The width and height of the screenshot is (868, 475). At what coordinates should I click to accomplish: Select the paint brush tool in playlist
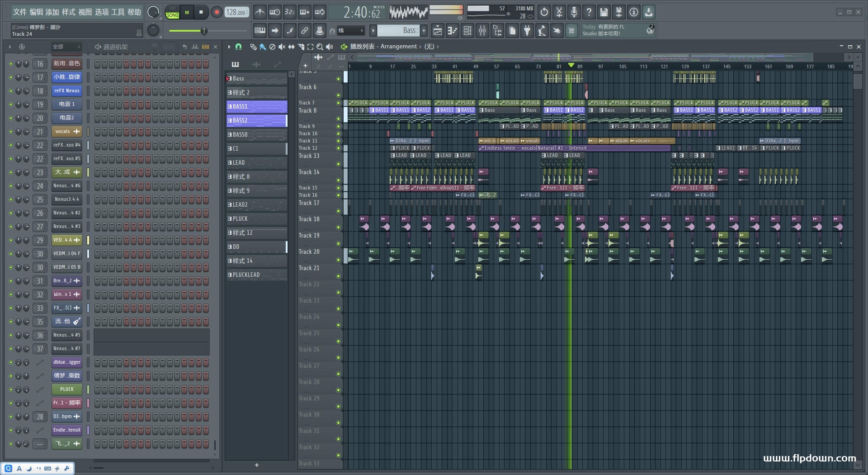pos(263,47)
